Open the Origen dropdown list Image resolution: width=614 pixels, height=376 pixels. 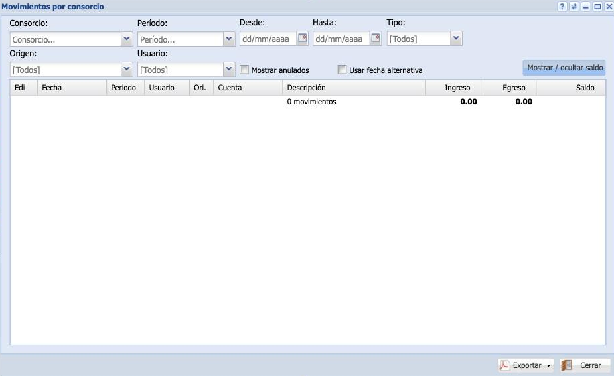126,69
